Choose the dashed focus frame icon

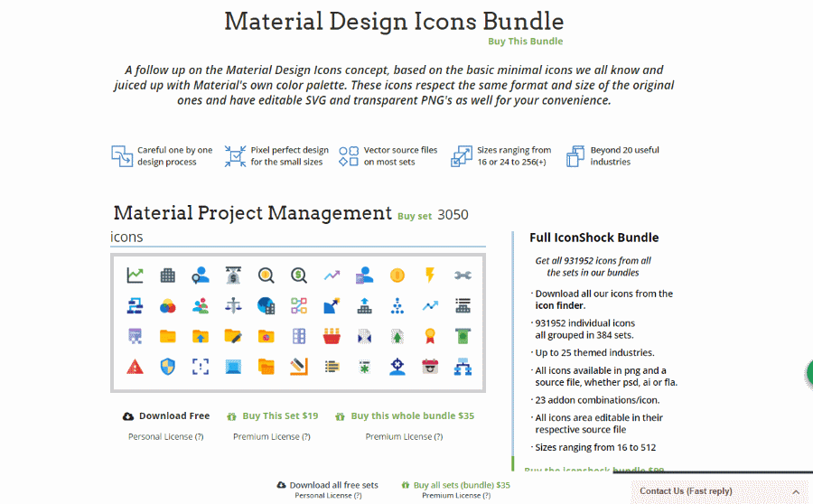(x=201, y=367)
